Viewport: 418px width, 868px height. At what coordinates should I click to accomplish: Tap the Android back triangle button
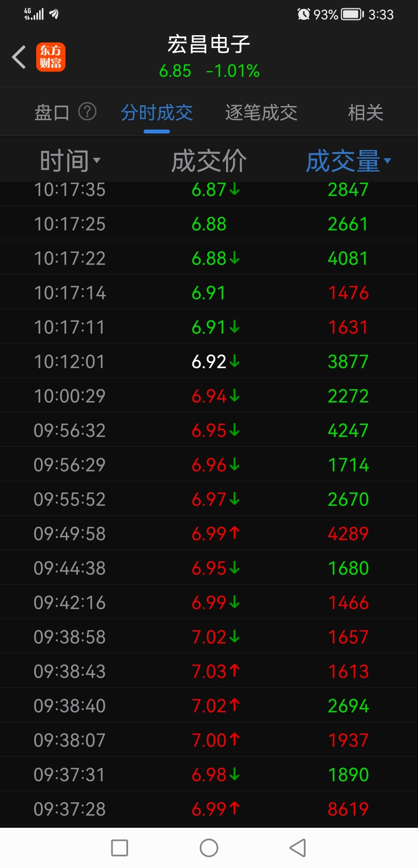point(298,848)
